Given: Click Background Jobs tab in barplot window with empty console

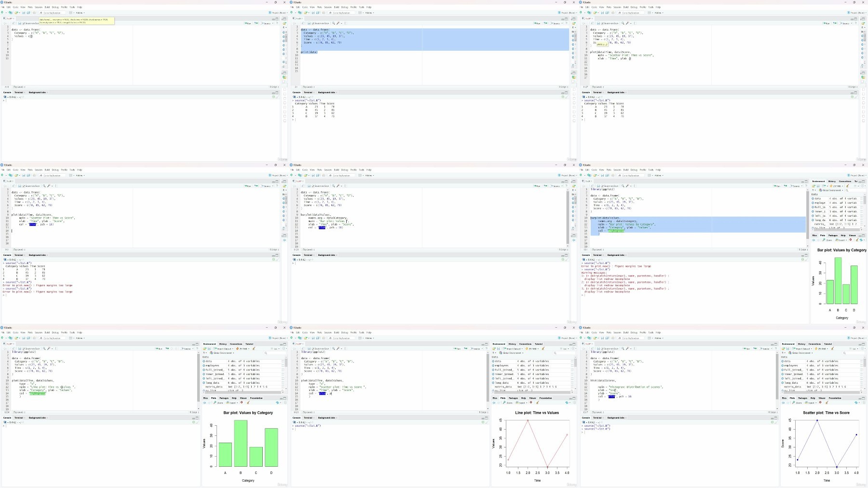Looking at the screenshot, I should [326, 255].
